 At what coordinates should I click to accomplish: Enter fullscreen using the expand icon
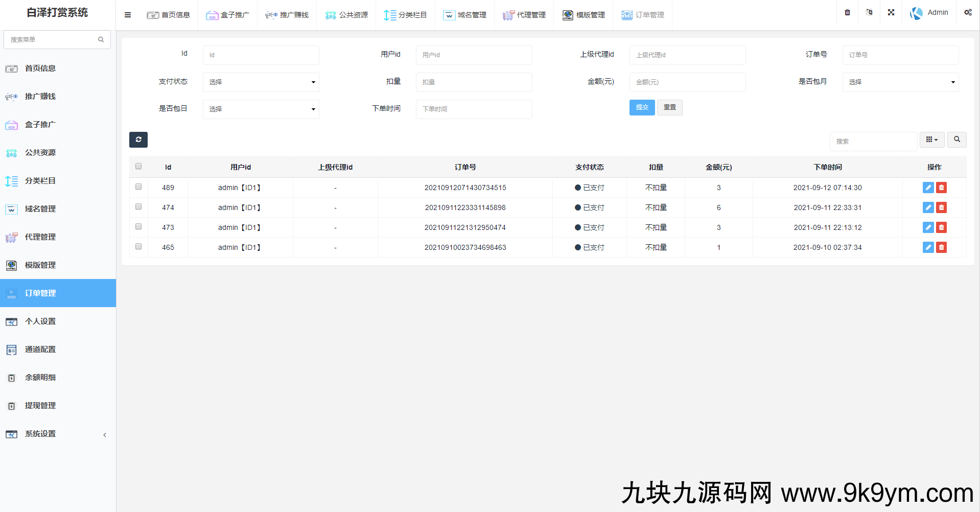tap(891, 12)
